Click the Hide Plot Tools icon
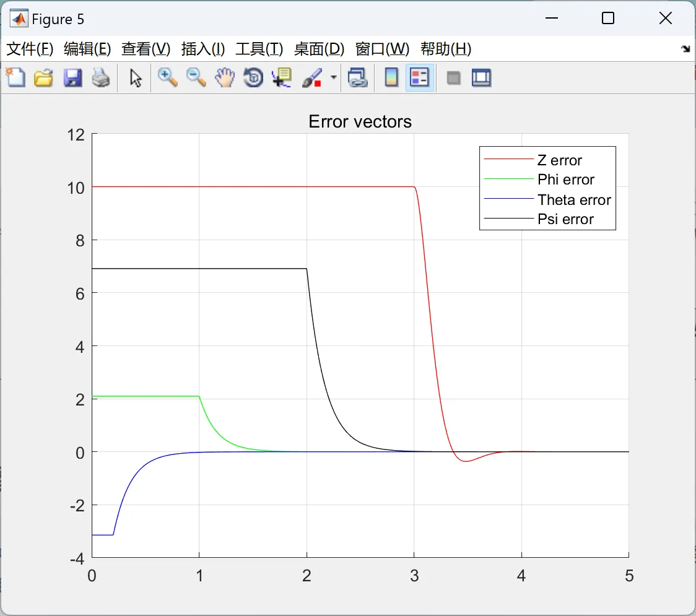Viewport: 696px width, 616px height. [x=453, y=78]
